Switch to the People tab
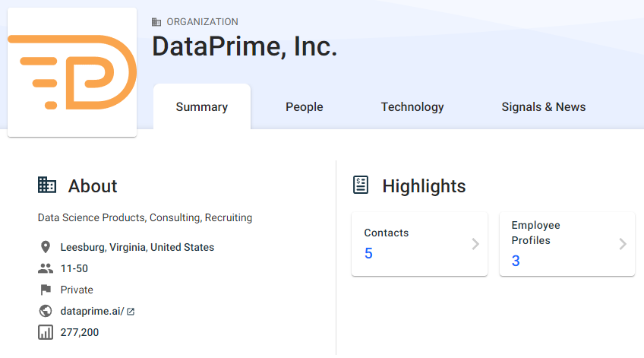Screen dimensions: 644x358 (305, 107)
